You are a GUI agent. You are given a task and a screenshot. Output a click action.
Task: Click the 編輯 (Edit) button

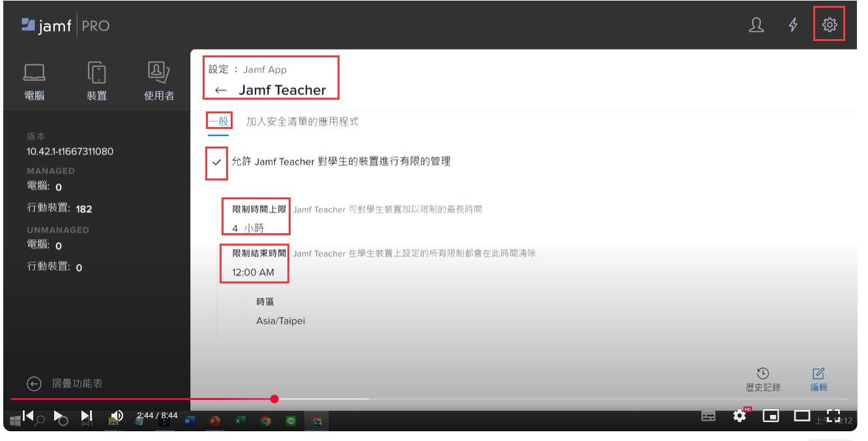[x=818, y=380]
